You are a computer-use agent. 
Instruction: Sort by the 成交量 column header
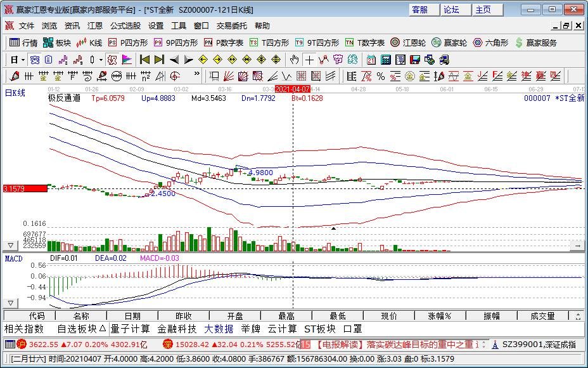(542, 316)
